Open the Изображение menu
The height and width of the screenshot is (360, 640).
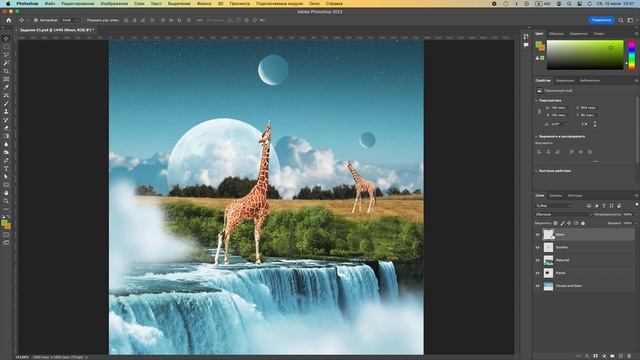pos(114,3)
